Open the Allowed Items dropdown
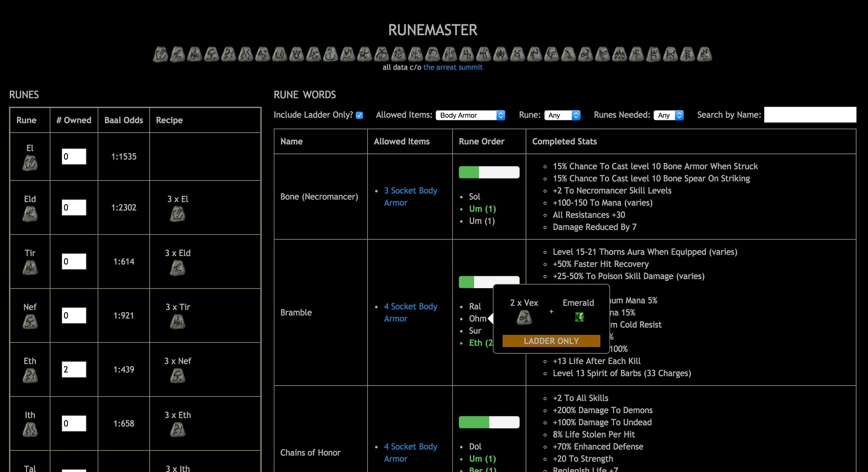Viewport: 868px width, 472px height. click(x=470, y=115)
